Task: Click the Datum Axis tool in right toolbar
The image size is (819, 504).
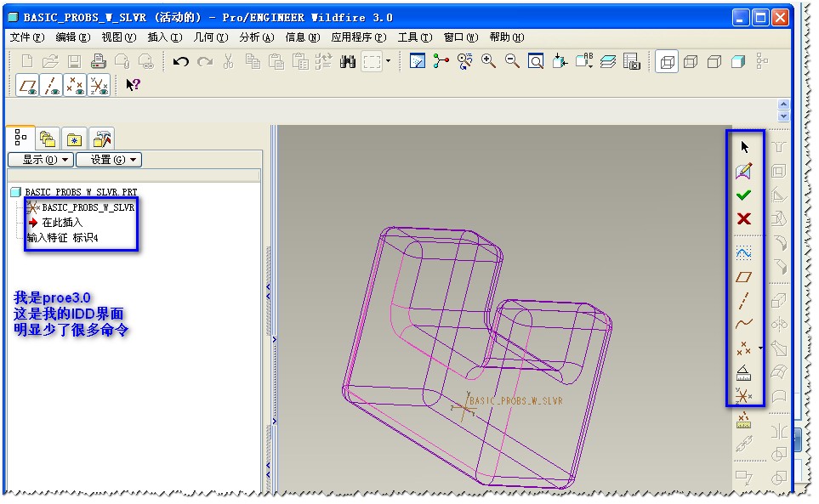Action: [744, 301]
